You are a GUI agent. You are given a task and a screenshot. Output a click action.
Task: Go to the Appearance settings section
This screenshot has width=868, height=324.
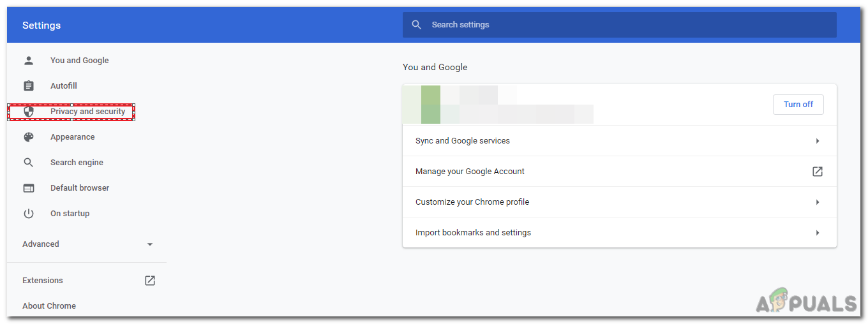pos(72,137)
